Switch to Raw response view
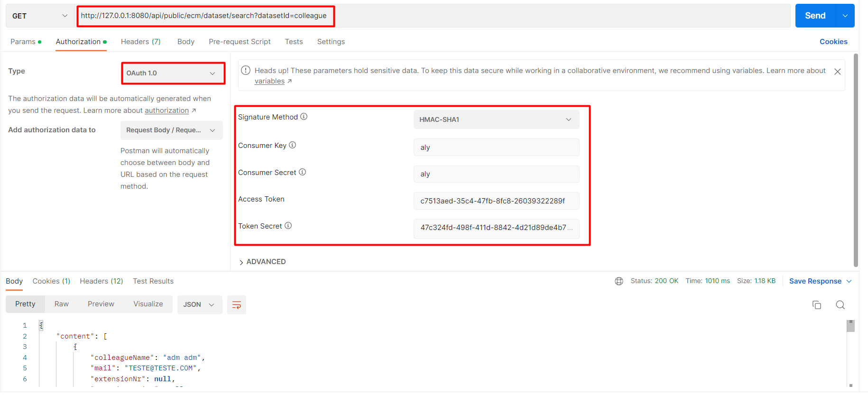Image resolution: width=868 pixels, height=395 pixels. pos(62,304)
